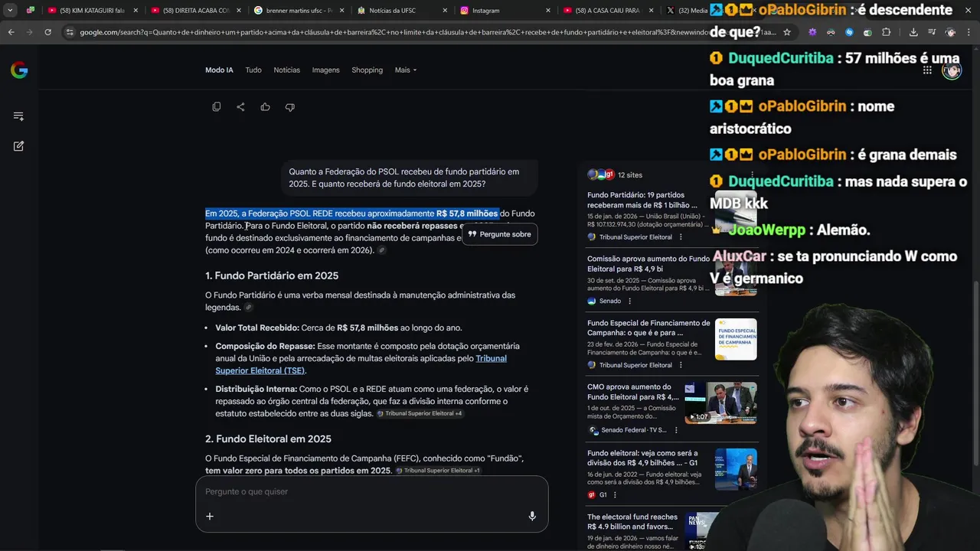This screenshot has height=551, width=980.
Task: Go forward with browser forward arrow
Action: click(29, 32)
